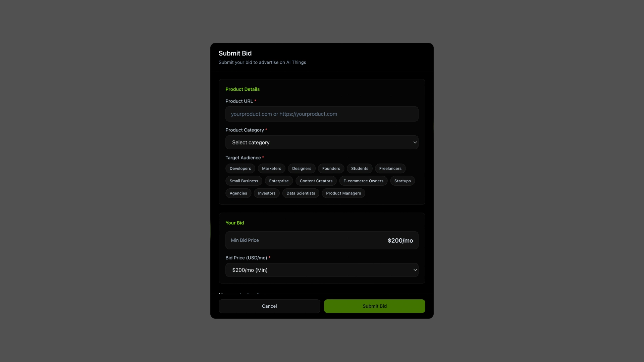This screenshot has width=644, height=362.
Task: Select the Founders audience tag
Action: 331,168
